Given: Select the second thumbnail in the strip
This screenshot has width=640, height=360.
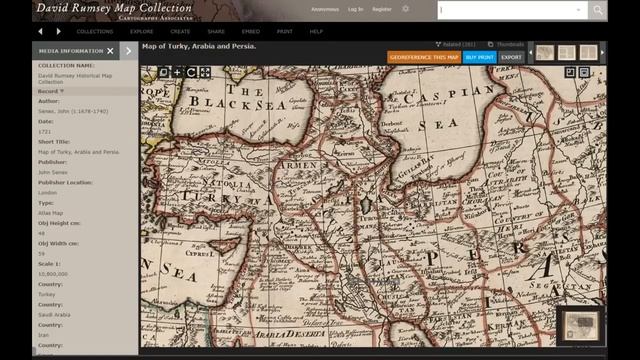Looking at the screenshot, I should [x=567, y=52].
